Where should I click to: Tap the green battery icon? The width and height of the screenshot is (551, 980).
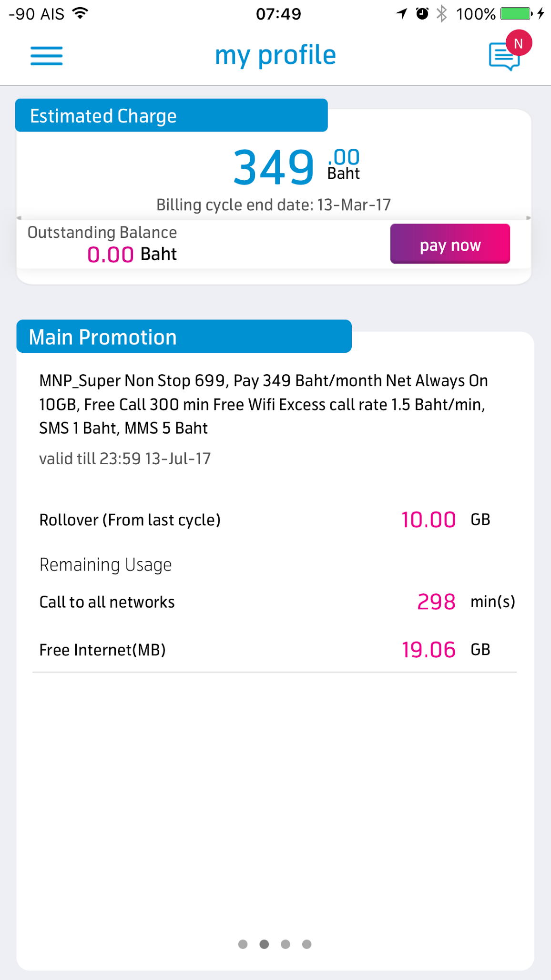pos(516,13)
